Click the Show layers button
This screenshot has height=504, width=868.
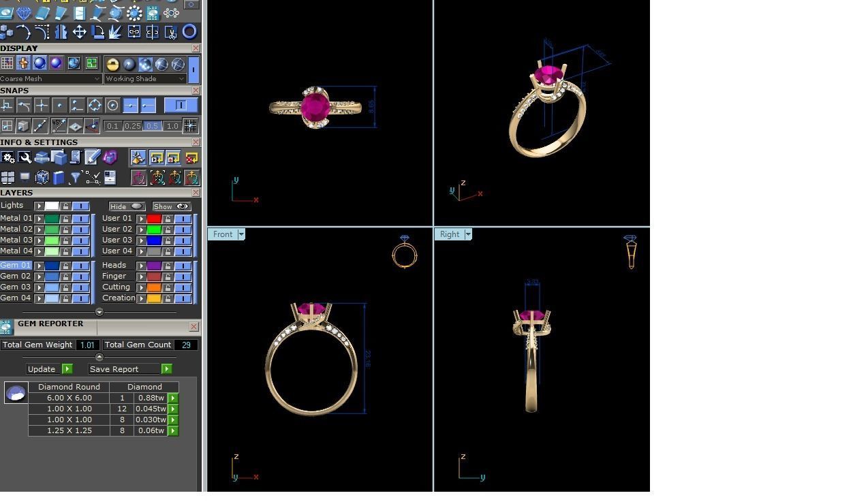[x=171, y=206]
